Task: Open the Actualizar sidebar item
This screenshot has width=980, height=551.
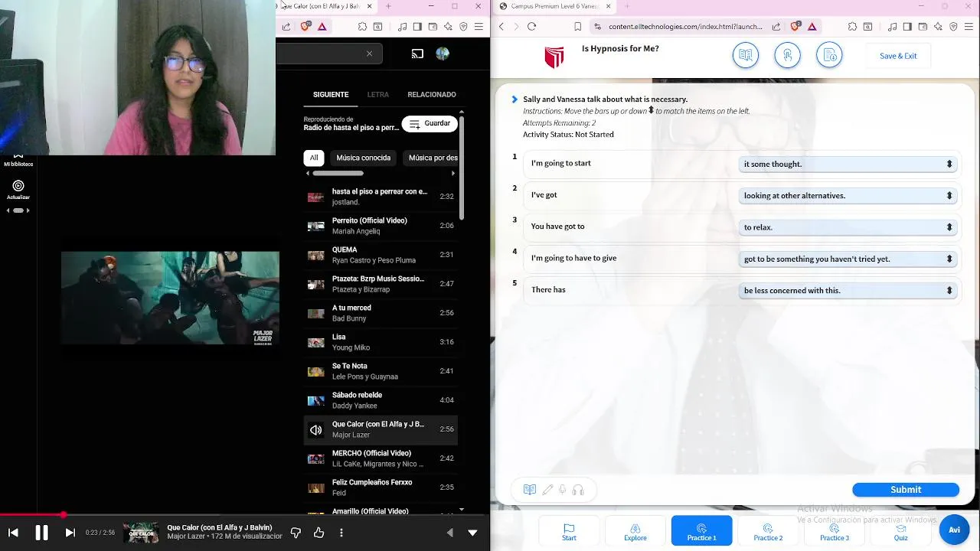Action: (18, 190)
